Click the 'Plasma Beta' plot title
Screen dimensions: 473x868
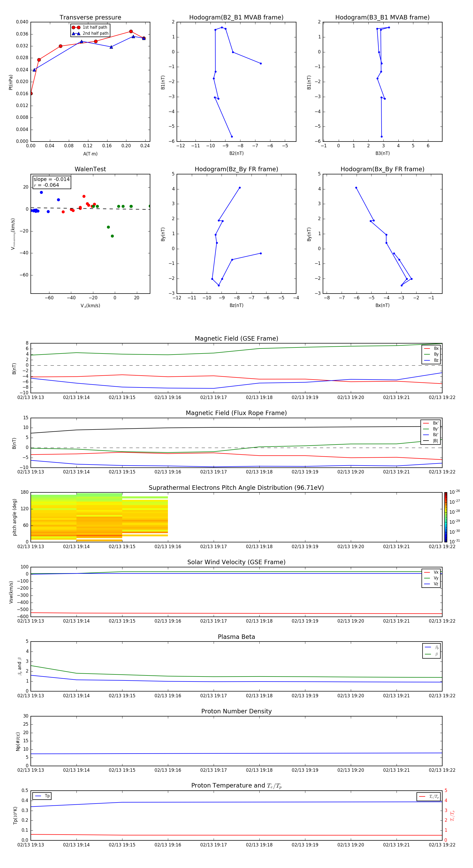coord(236,637)
